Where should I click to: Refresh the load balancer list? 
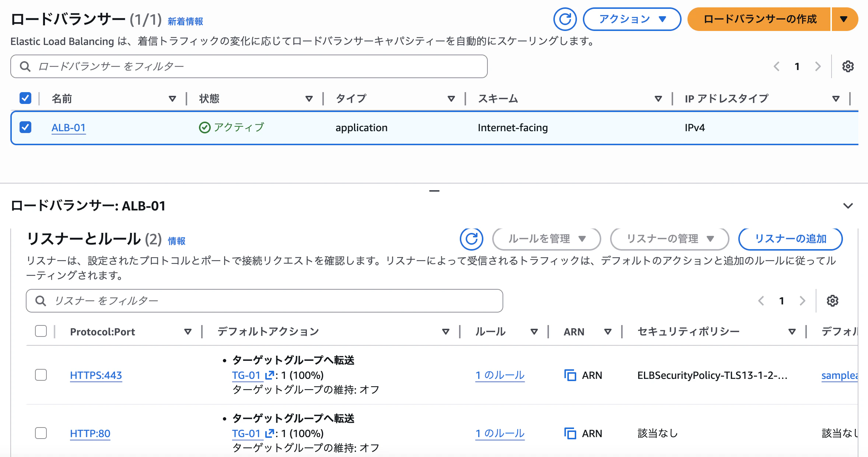tap(565, 19)
